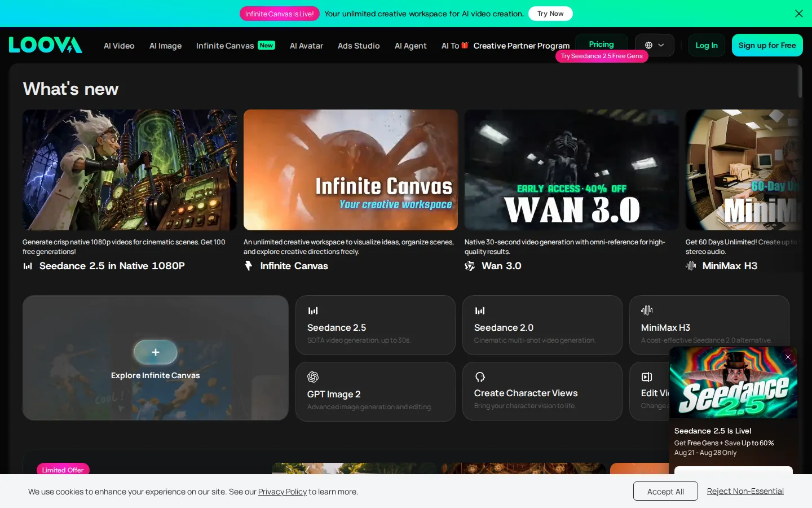This screenshot has height=508, width=812.
Task: Close the top announcement banner
Action: 798,14
